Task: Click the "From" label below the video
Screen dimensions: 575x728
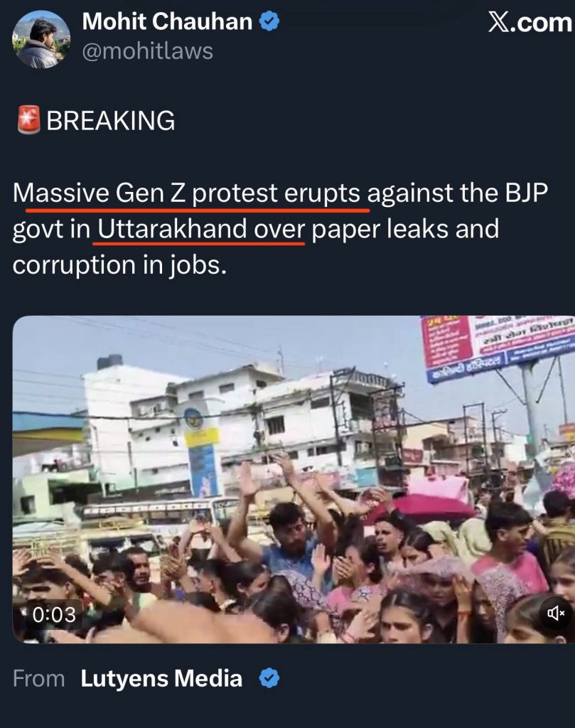Action: click(38, 678)
